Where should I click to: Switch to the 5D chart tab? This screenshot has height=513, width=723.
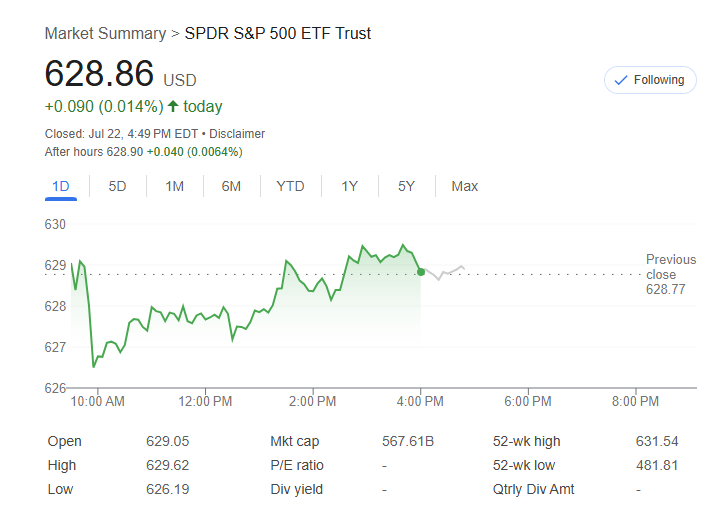(x=118, y=186)
